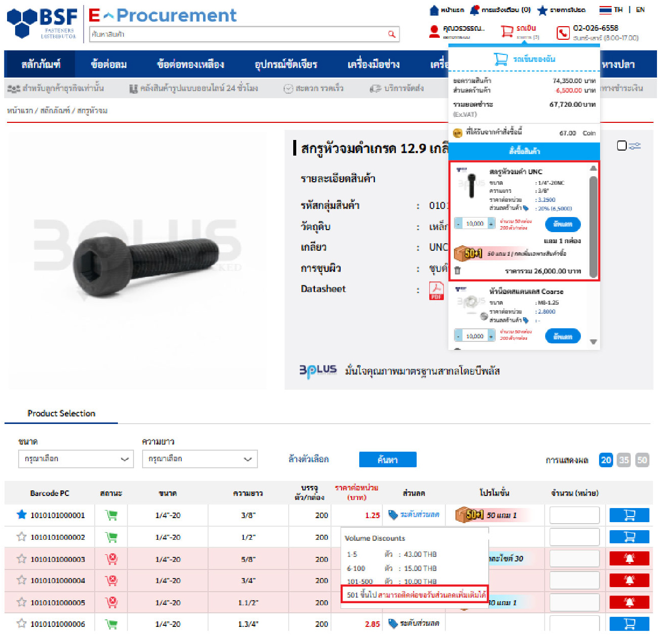This screenshot has height=644, width=660.
Task: Show 35 results per page
Action: tap(624, 460)
